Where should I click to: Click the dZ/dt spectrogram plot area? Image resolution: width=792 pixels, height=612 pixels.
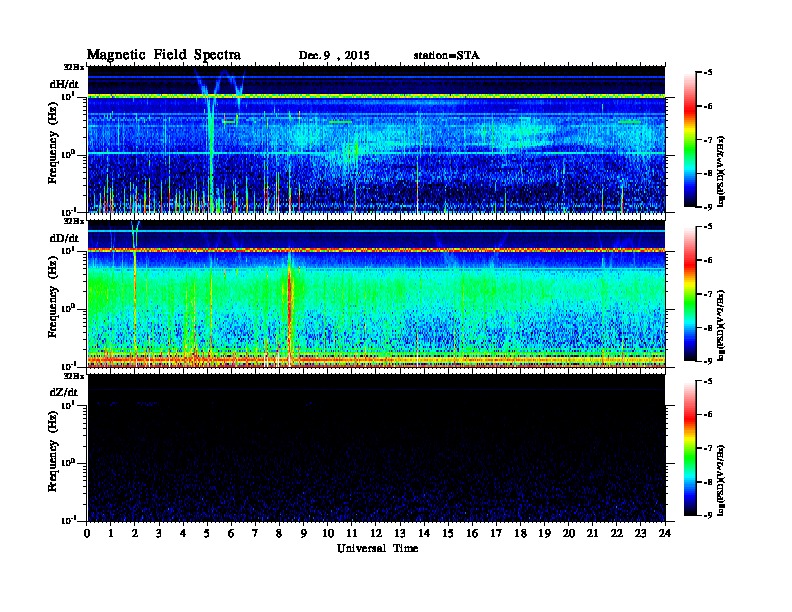pyautogui.click(x=376, y=447)
